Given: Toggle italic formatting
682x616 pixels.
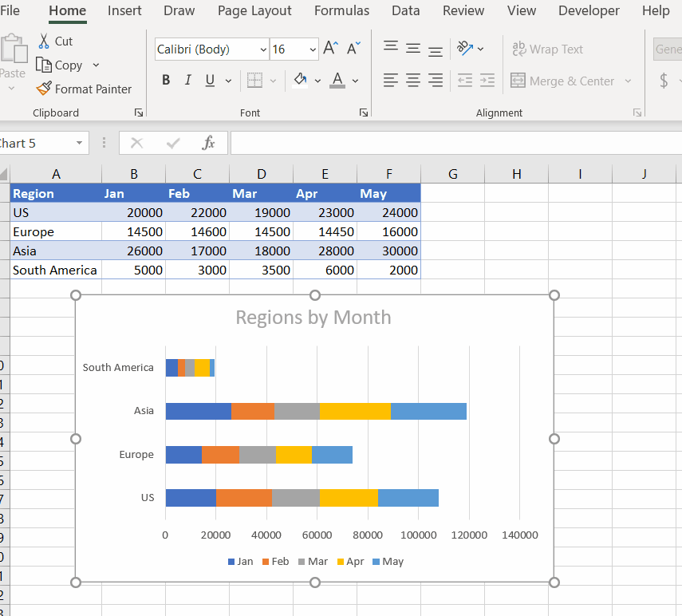Looking at the screenshot, I should [x=187, y=80].
